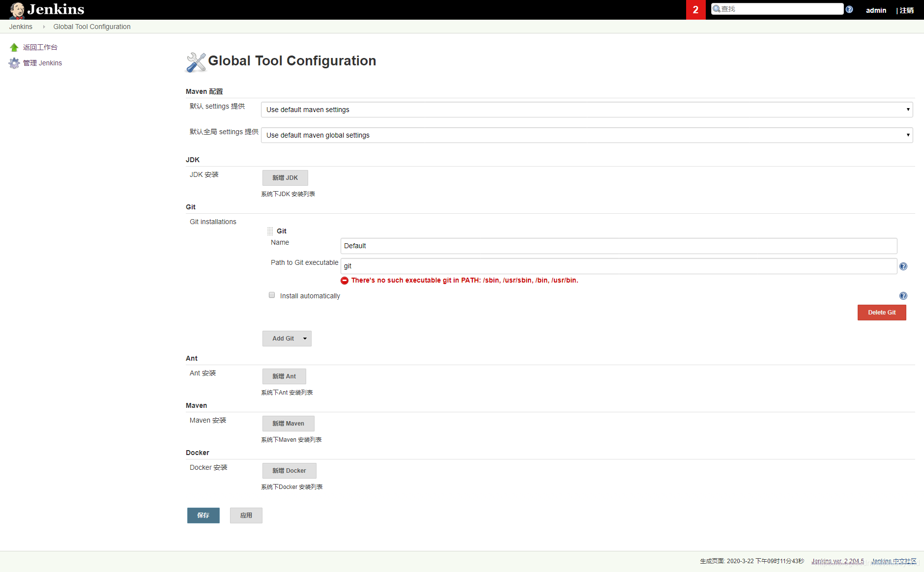Go to 返回工作台 in the sidebar
Viewport: 924px width, 572px height.
(40, 47)
